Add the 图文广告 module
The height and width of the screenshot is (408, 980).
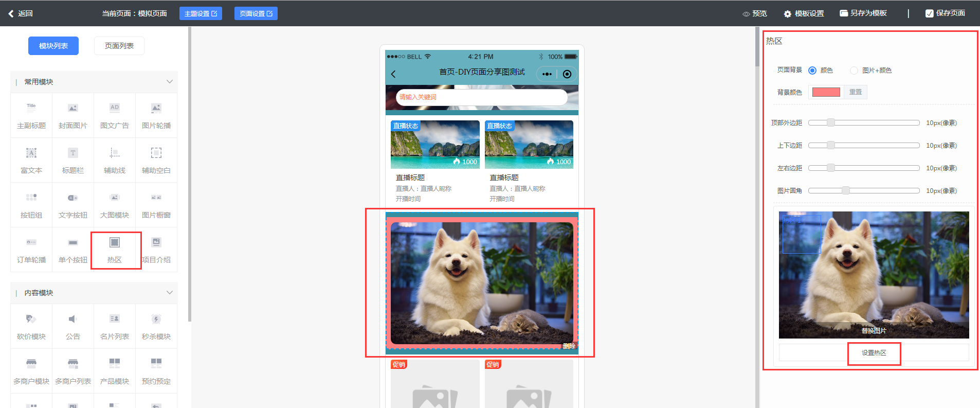coord(115,115)
